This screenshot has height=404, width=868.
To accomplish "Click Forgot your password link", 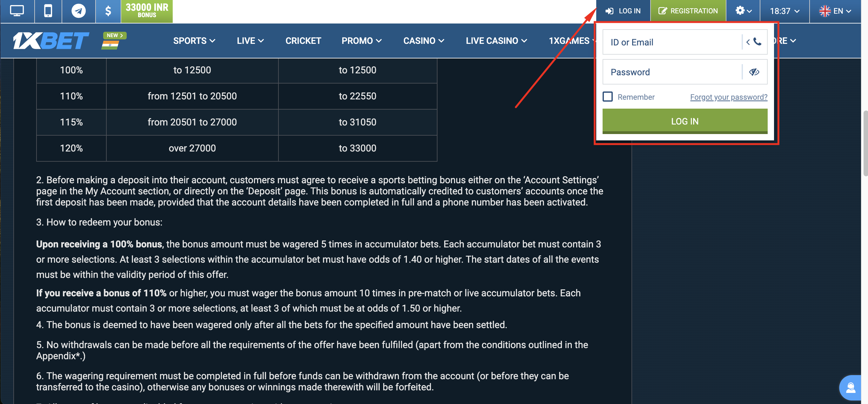I will tap(729, 96).
